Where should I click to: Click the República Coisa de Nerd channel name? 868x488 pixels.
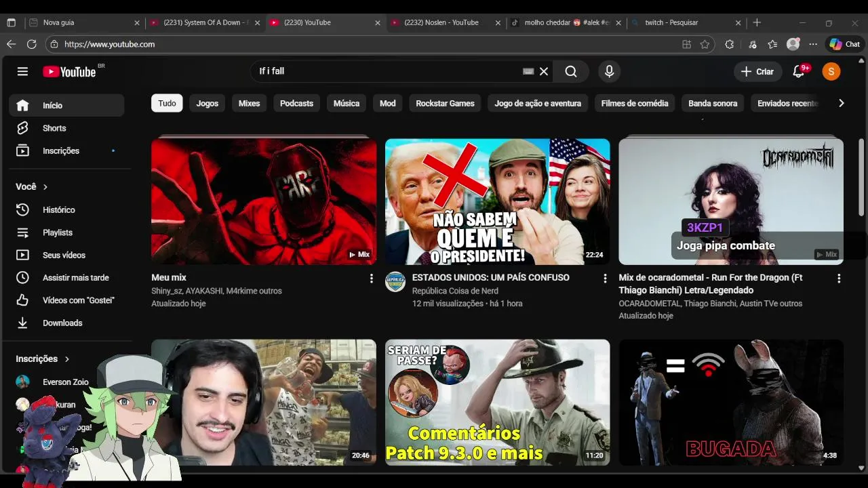(455, 291)
